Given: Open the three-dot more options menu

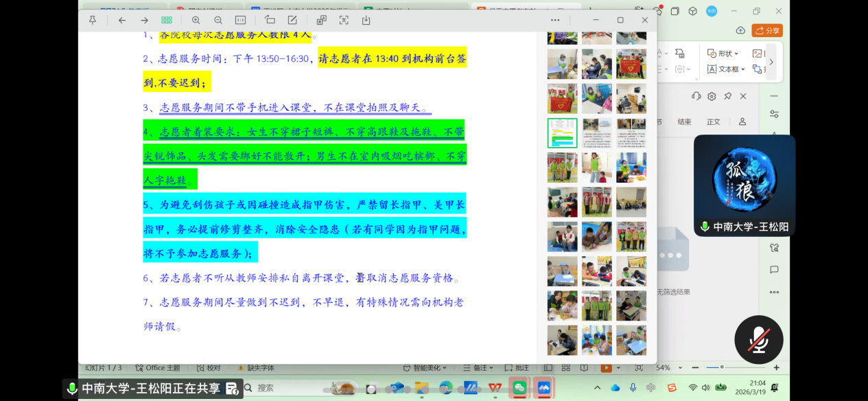Looking at the screenshot, I should pos(555,21).
